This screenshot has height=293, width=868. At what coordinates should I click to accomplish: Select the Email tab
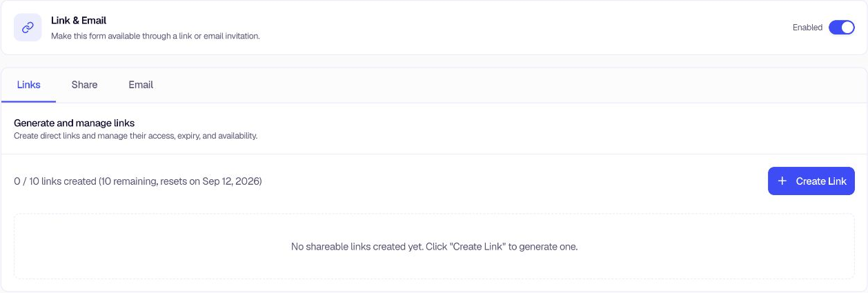141,85
